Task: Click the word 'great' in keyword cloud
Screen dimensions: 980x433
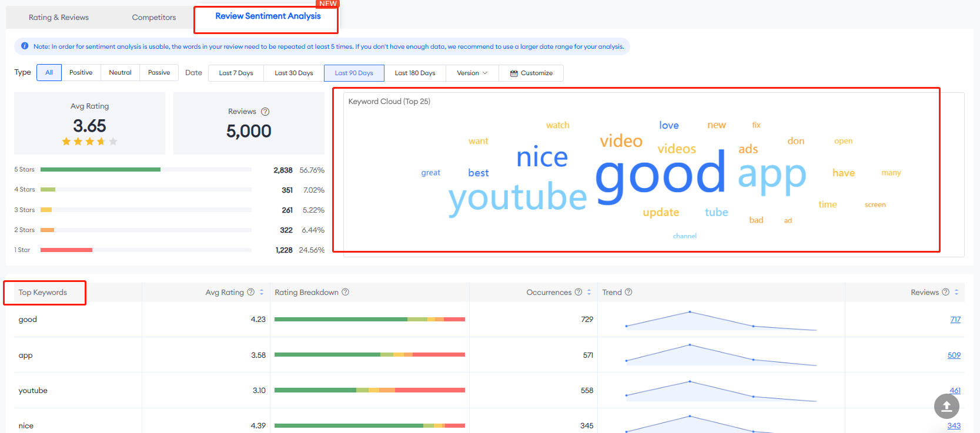Action: coord(431,173)
